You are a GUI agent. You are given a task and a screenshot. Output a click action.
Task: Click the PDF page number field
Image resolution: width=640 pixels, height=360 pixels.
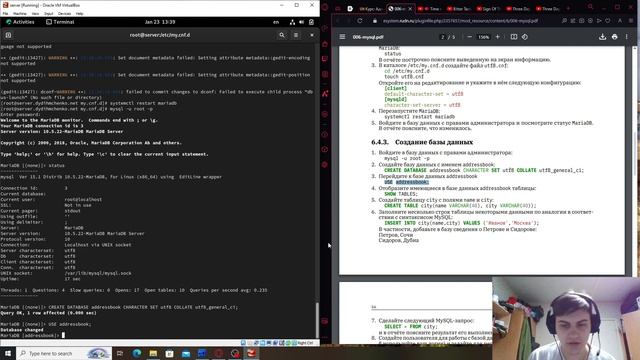point(442,37)
